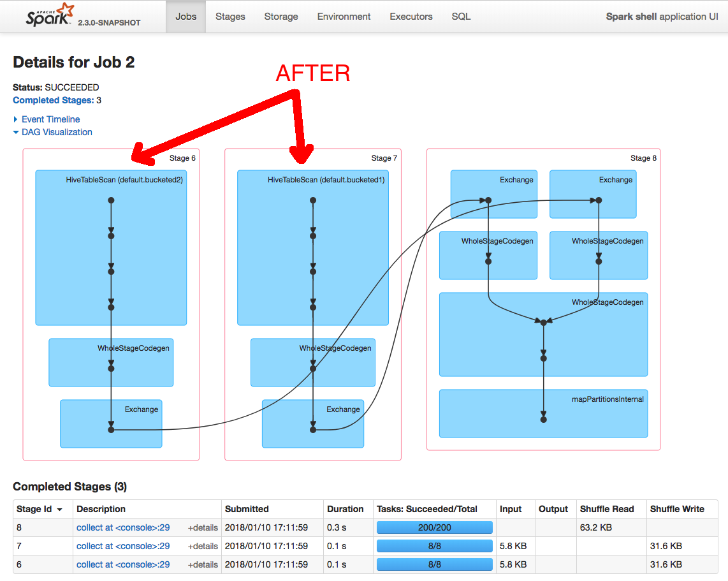This screenshot has height=581, width=728.
Task: Click the Stage 8 label
Action: (x=643, y=158)
